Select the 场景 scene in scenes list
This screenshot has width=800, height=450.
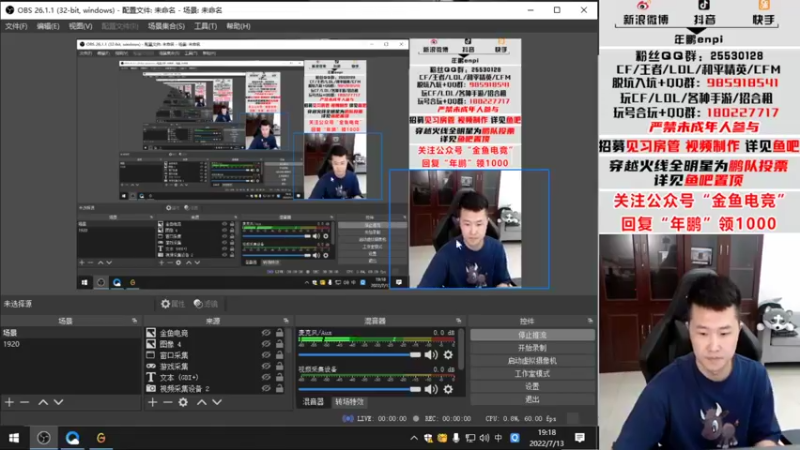point(70,333)
